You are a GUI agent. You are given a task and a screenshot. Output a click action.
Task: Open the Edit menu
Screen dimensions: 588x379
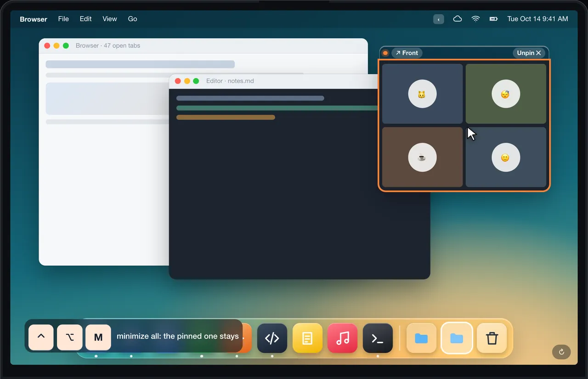85,19
